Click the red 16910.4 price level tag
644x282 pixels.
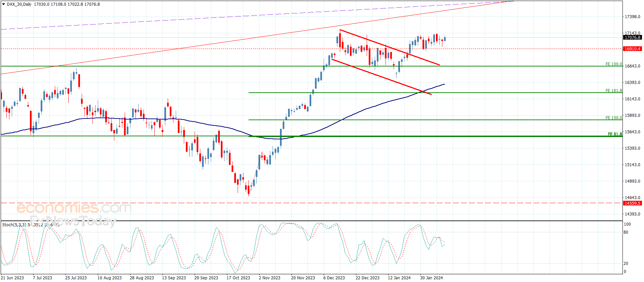632,49
